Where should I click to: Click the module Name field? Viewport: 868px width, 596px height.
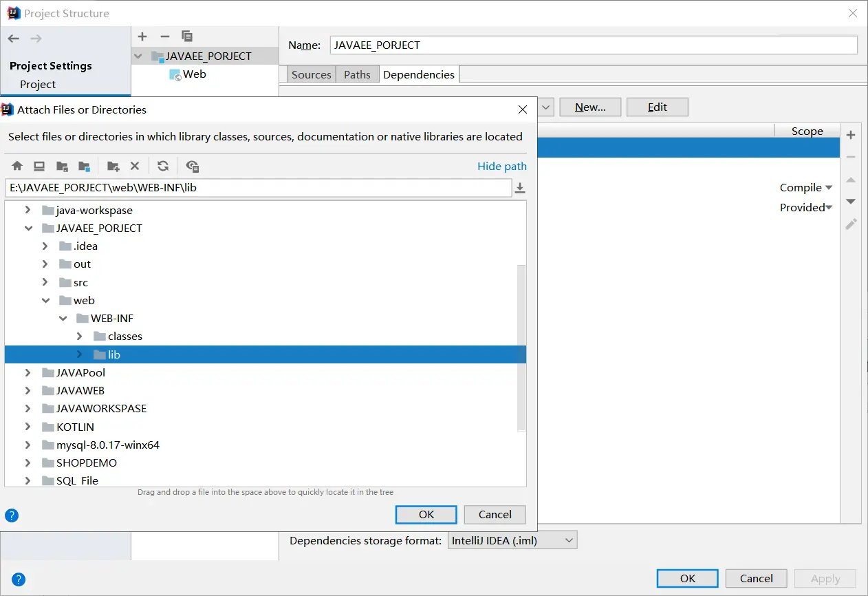click(x=594, y=45)
